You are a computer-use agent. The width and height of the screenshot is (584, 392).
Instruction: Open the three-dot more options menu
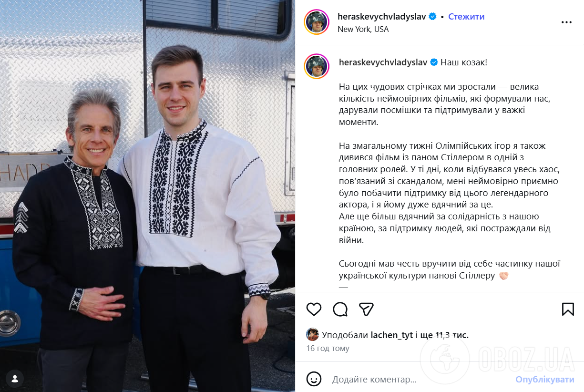coord(566,22)
